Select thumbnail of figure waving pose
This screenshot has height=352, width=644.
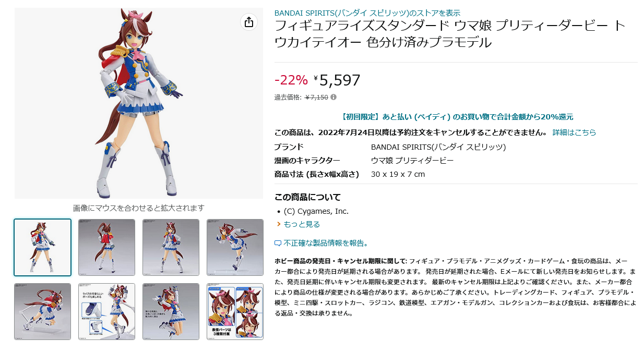click(171, 312)
